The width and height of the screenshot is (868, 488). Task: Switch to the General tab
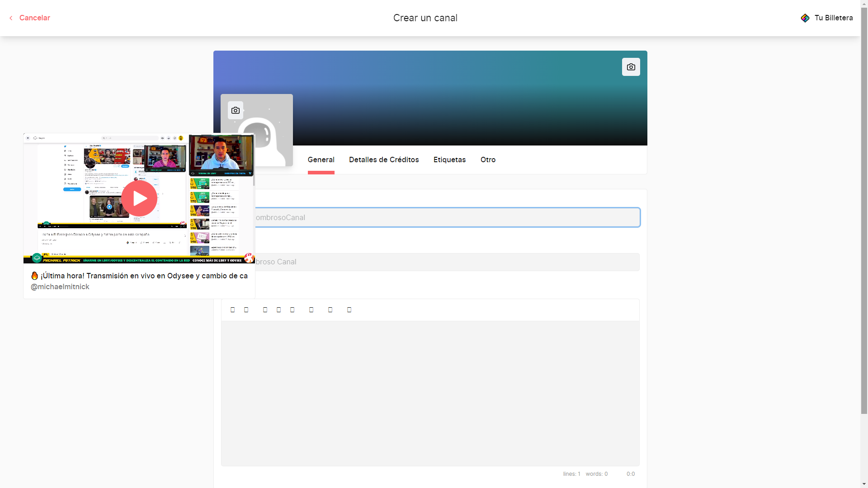[321, 160]
